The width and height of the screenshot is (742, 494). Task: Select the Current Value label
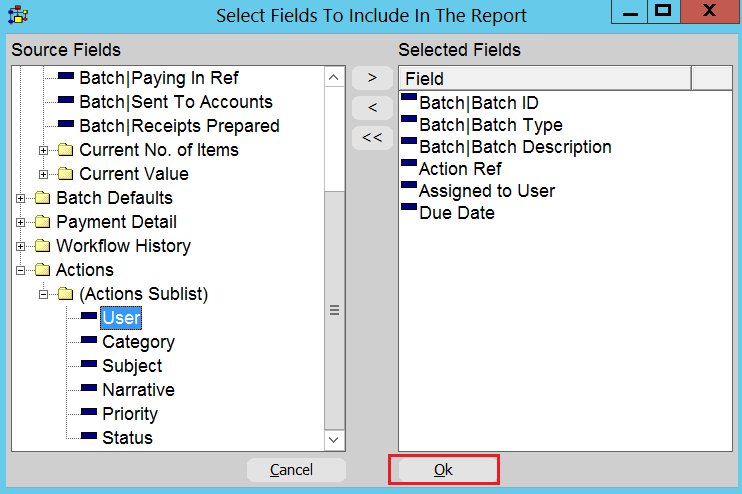pos(134,174)
